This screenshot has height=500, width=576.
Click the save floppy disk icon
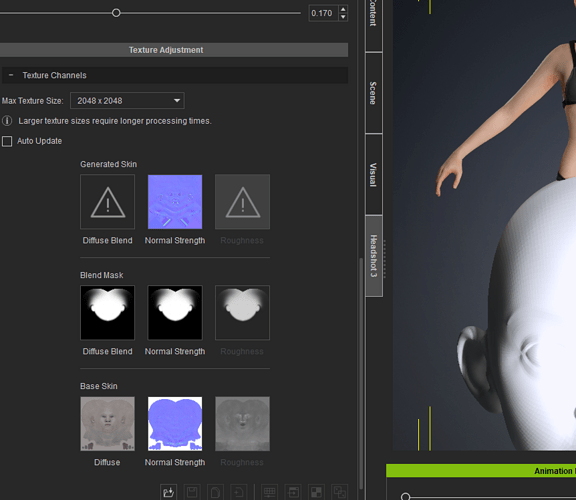pos(192,492)
